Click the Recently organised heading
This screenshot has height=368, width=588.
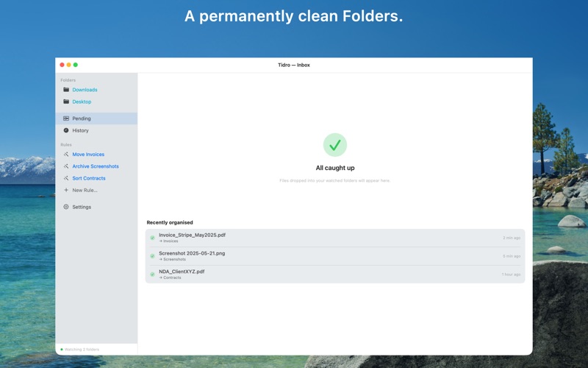coord(170,223)
